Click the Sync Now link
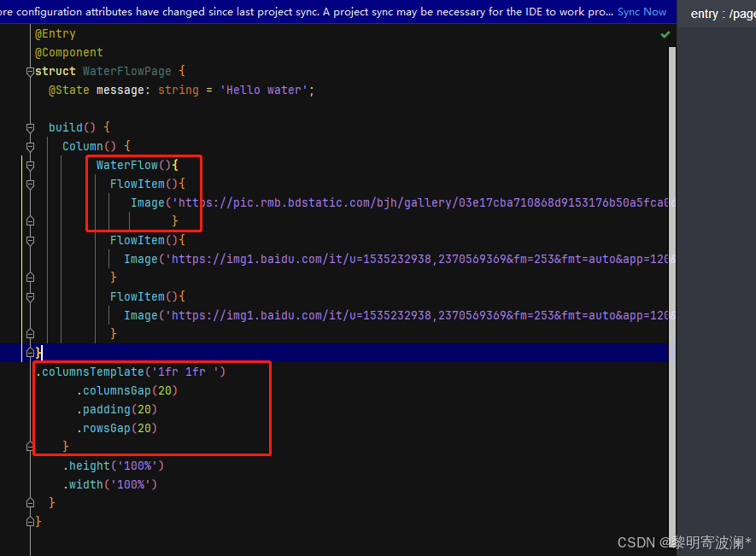This screenshot has height=556, width=756. [x=642, y=12]
